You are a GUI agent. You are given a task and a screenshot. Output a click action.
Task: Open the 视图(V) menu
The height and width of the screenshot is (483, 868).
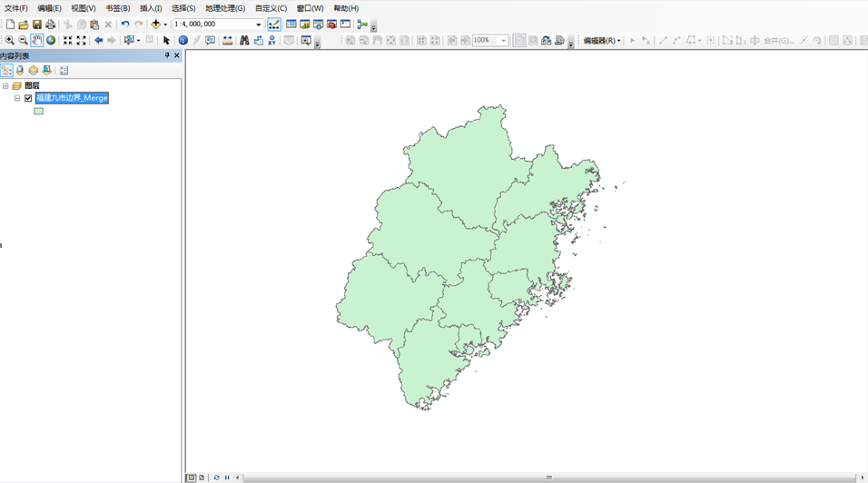[x=83, y=8]
